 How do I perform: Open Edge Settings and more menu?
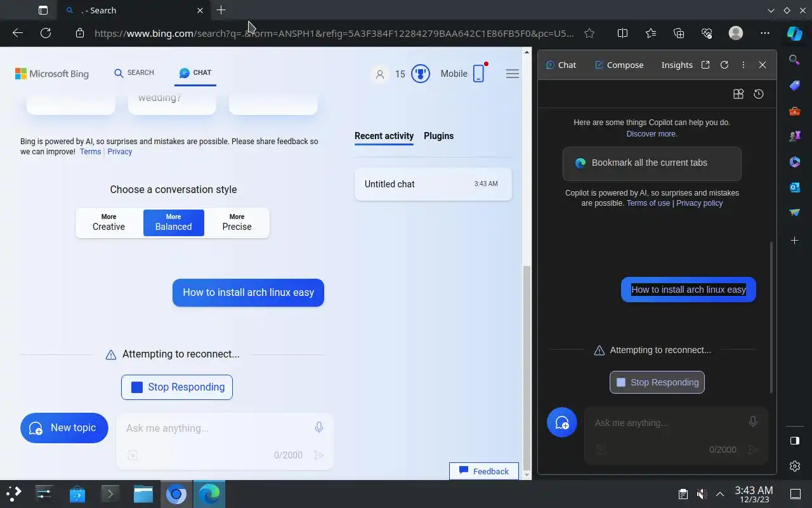[x=765, y=33]
